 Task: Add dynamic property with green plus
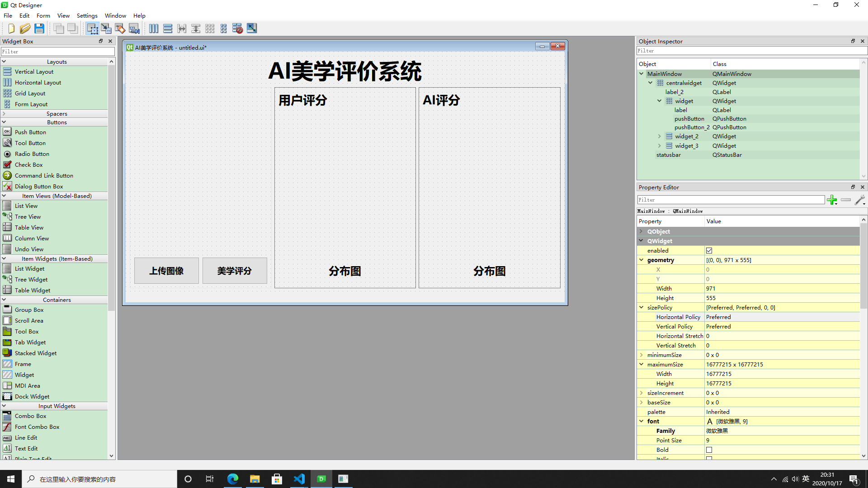pos(832,200)
